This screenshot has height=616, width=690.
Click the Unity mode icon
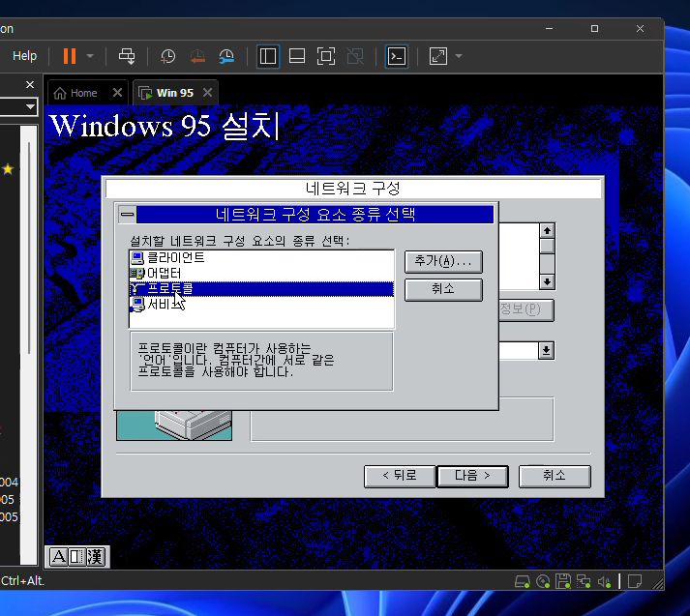click(355, 56)
